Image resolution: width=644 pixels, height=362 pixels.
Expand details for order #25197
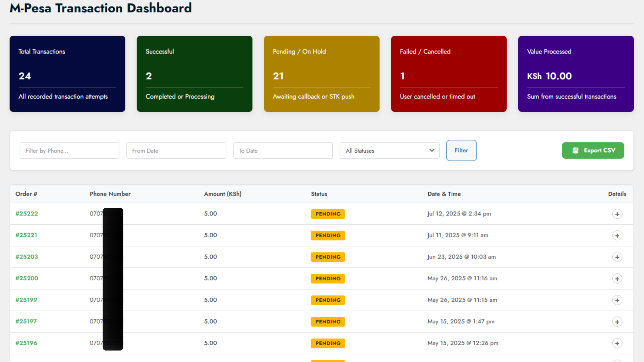pyautogui.click(x=617, y=321)
